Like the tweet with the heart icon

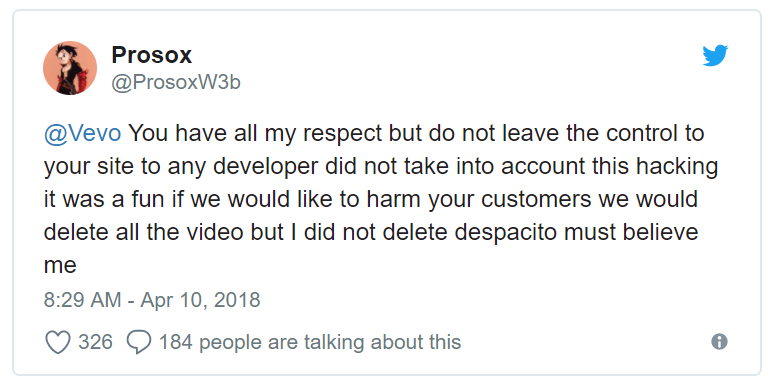pyautogui.click(x=58, y=342)
